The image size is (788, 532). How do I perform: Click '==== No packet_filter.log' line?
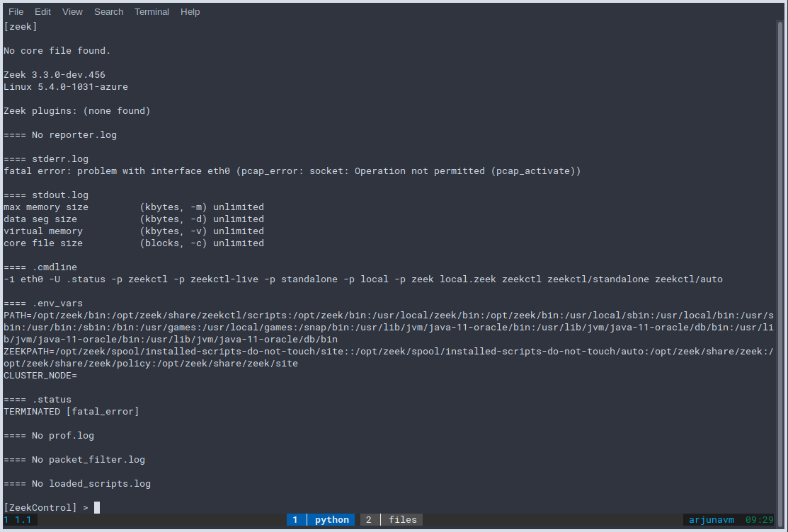click(x=74, y=460)
